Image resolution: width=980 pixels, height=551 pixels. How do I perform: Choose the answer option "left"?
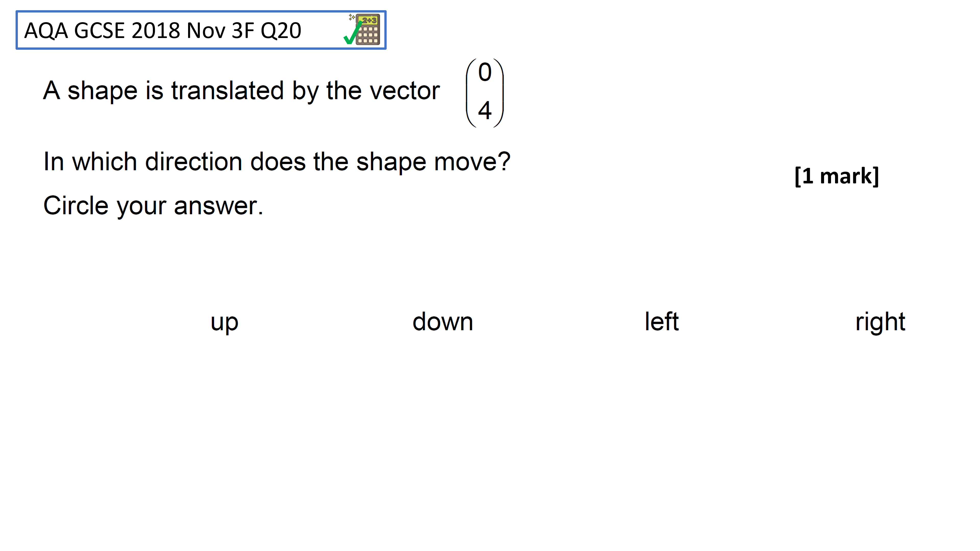(x=661, y=322)
